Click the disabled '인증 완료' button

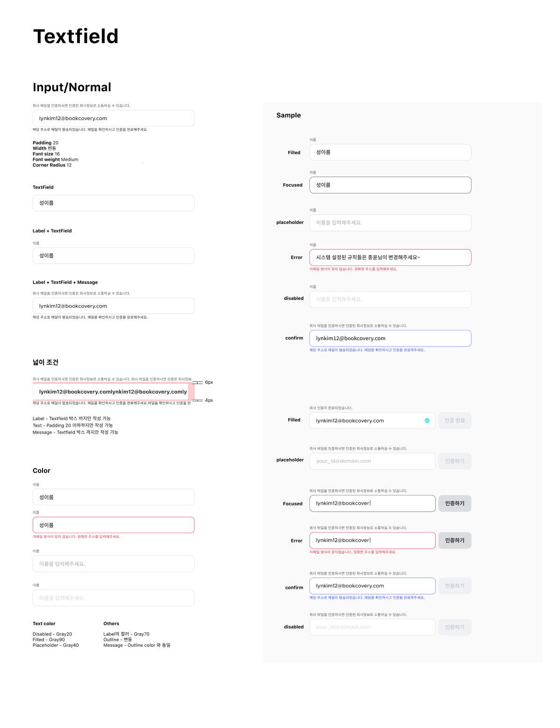454,421
